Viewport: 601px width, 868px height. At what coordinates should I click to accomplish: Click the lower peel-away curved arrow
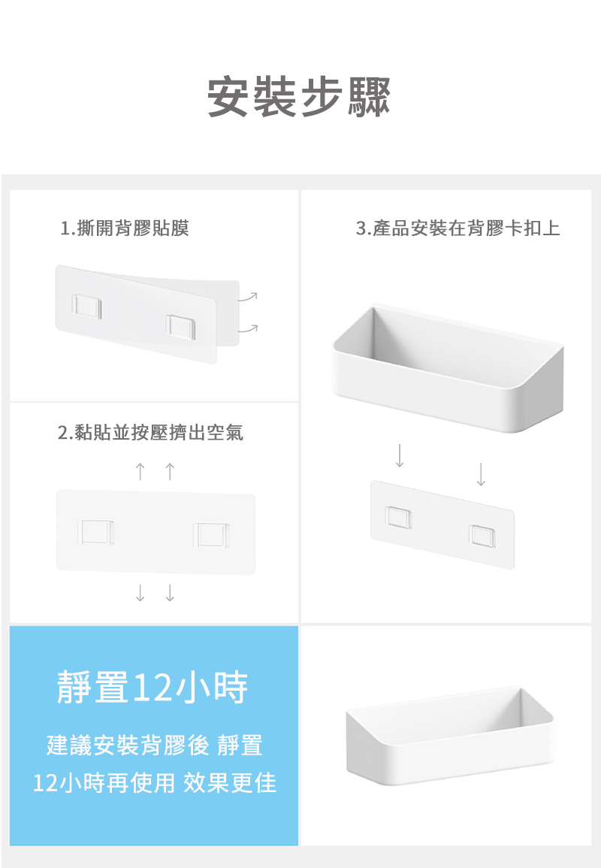(x=248, y=329)
